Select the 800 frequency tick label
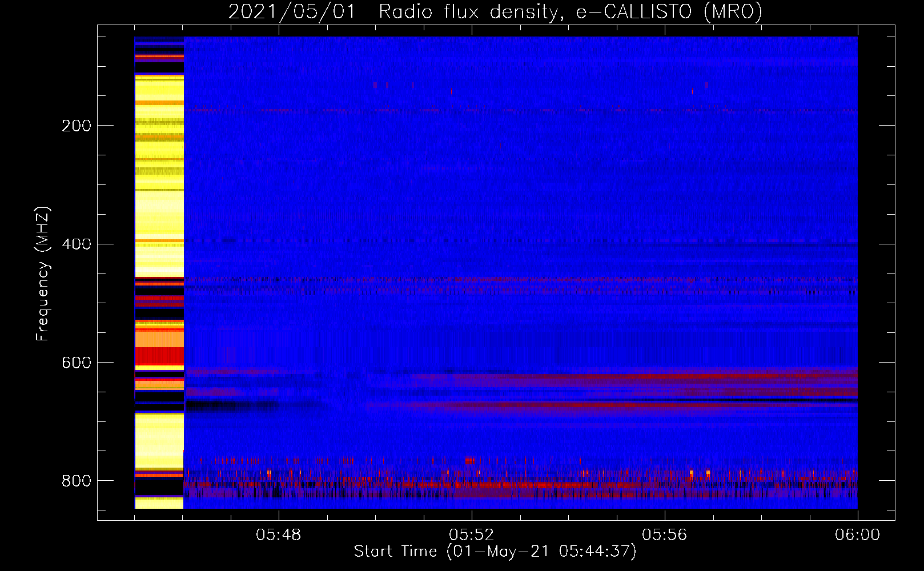The width and height of the screenshot is (924, 571). pyautogui.click(x=77, y=481)
